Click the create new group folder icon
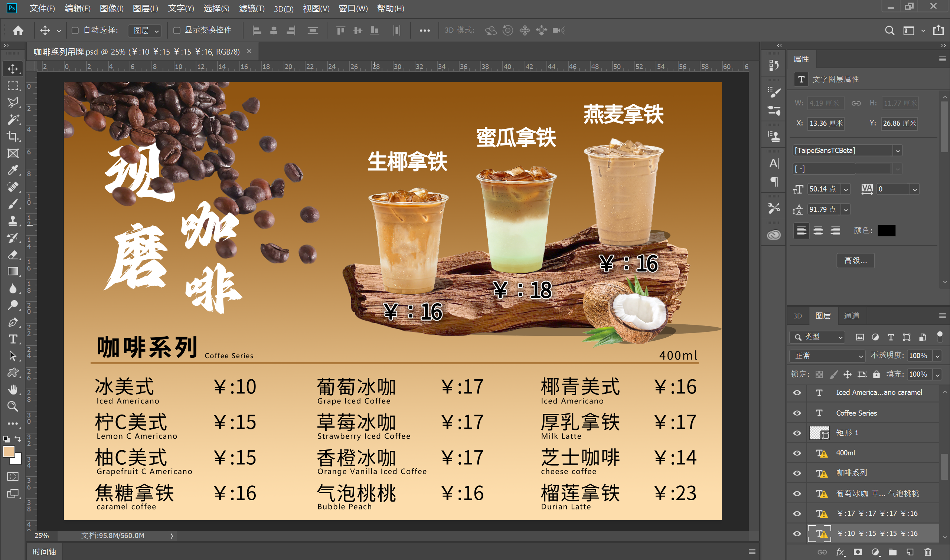The image size is (950, 560). (x=892, y=552)
